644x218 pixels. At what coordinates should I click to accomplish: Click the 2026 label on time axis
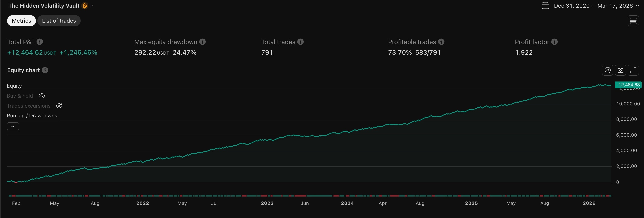(589, 203)
